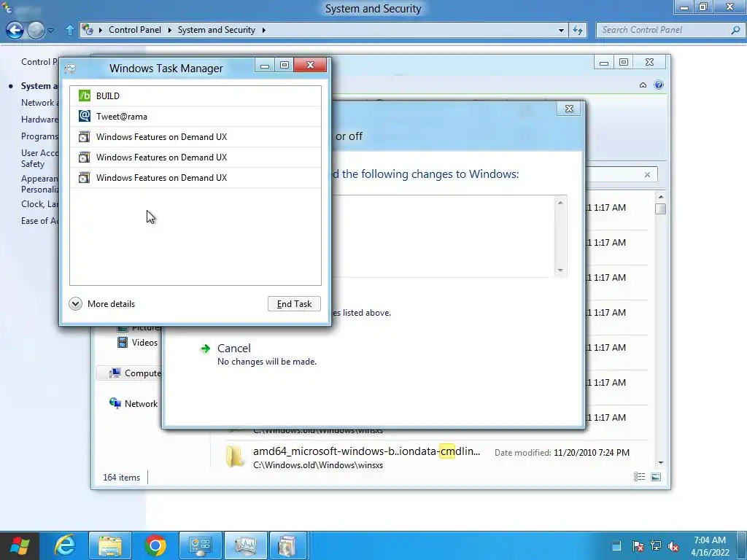Launch Internet Explorer from taskbar
Screen dimensions: 747x560
pyautogui.click(x=65, y=545)
